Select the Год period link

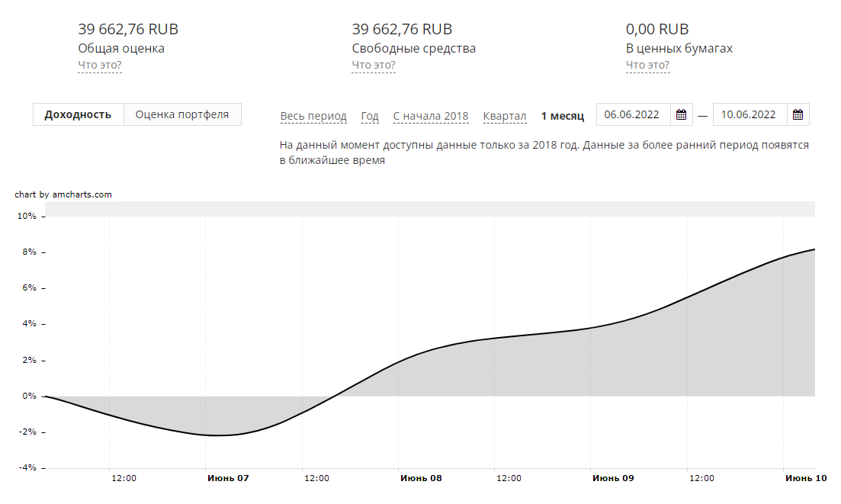tap(370, 116)
